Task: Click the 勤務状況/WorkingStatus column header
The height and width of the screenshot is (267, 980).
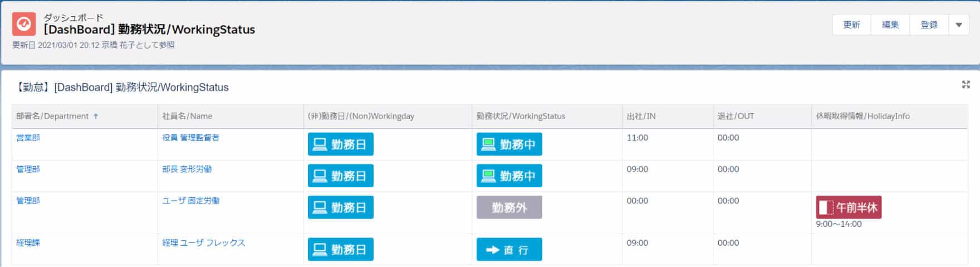Action: 520,116
